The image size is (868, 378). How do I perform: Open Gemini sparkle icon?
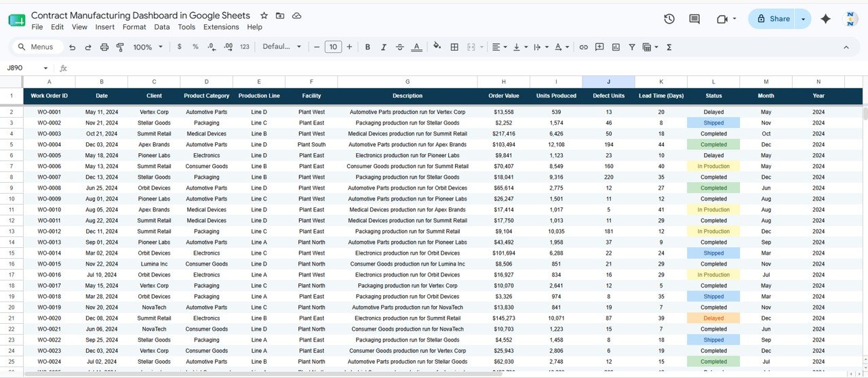(x=825, y=19)
